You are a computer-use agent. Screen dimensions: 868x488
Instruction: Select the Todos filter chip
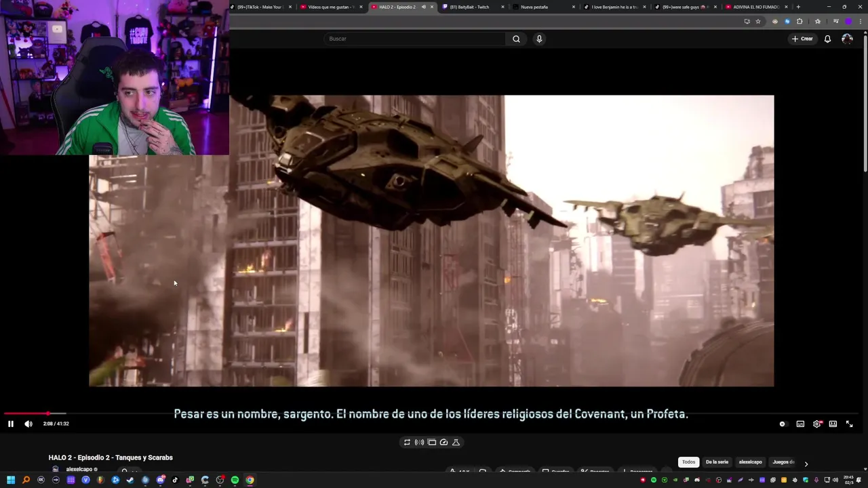(688, 462)
